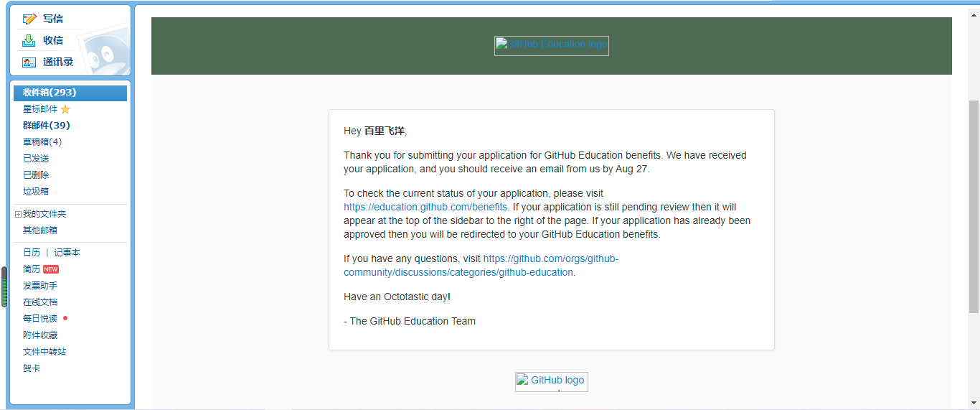The image size is (980, 410).
Task: Open 记事本 notepad link
Action: [67, 253]
